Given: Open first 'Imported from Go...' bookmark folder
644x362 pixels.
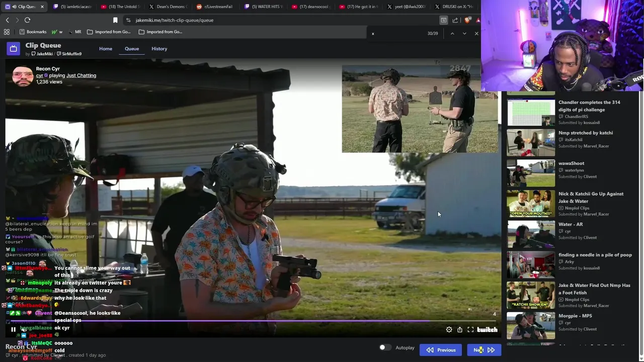Looking at the screenshot, I should tap(109, 32).
